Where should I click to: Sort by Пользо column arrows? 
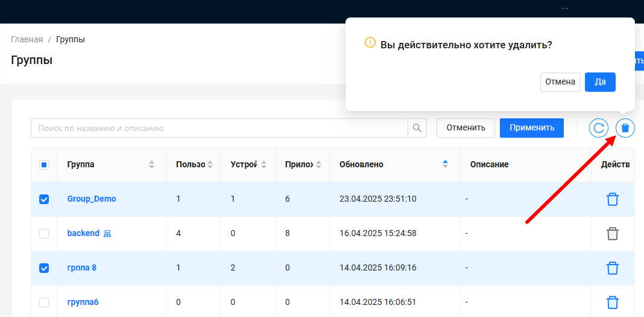210,165
